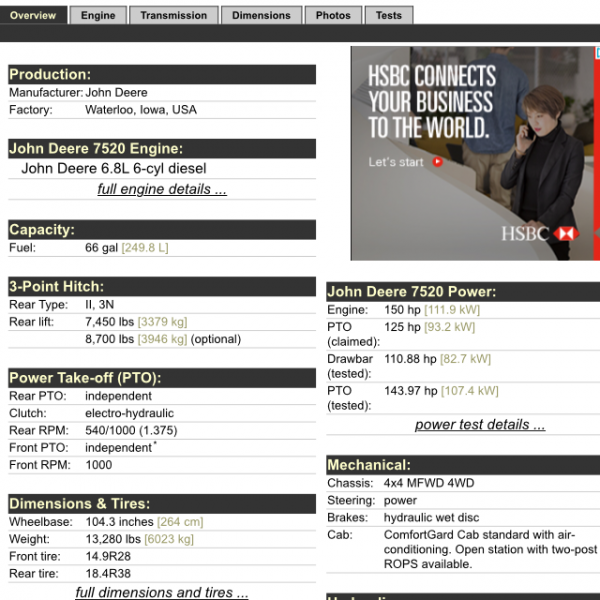Click the wheelbase 104.3 inches value
Viewport: 600px width, 600px height.
tap(119, 522)
